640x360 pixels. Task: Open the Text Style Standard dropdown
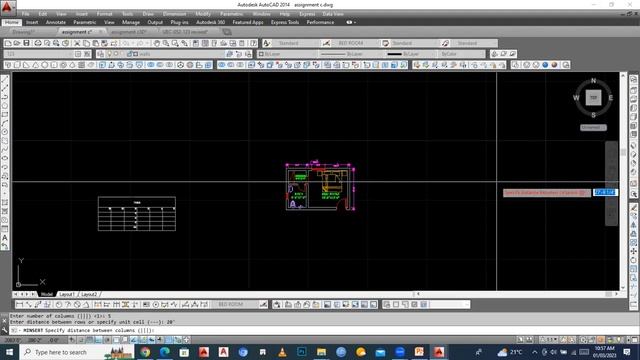(x=296, y=43)
